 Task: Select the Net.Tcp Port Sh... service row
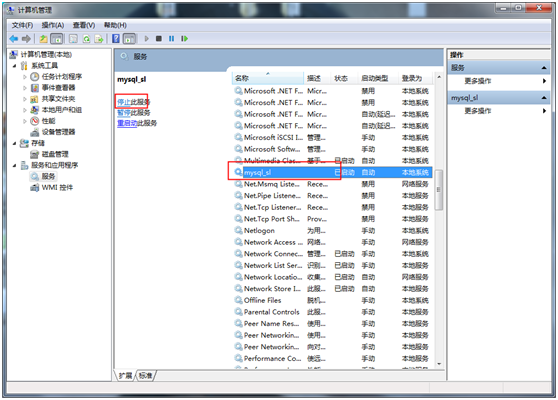click(x=333, y=219)
